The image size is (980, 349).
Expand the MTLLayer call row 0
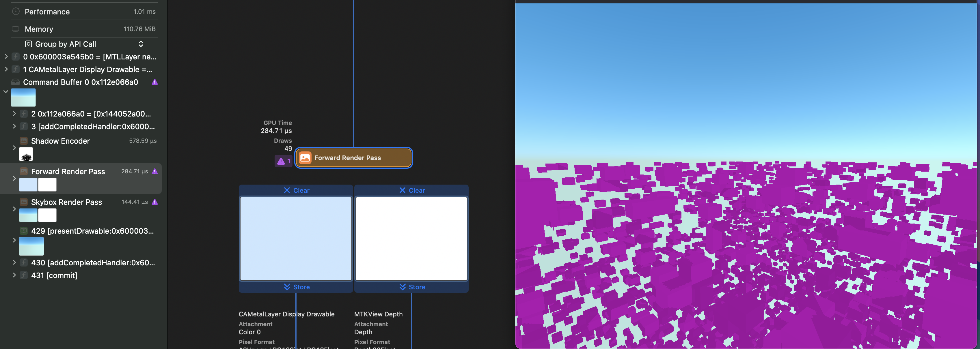6,57
